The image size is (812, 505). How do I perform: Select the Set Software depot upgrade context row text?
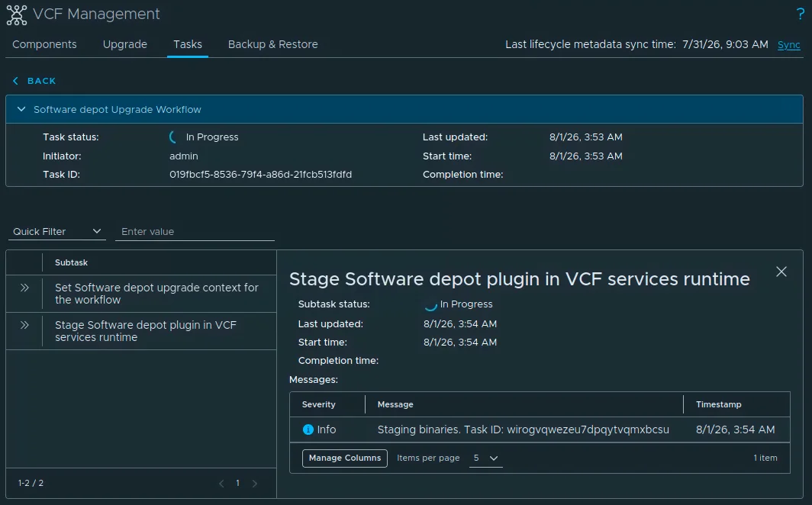(156, 294)
